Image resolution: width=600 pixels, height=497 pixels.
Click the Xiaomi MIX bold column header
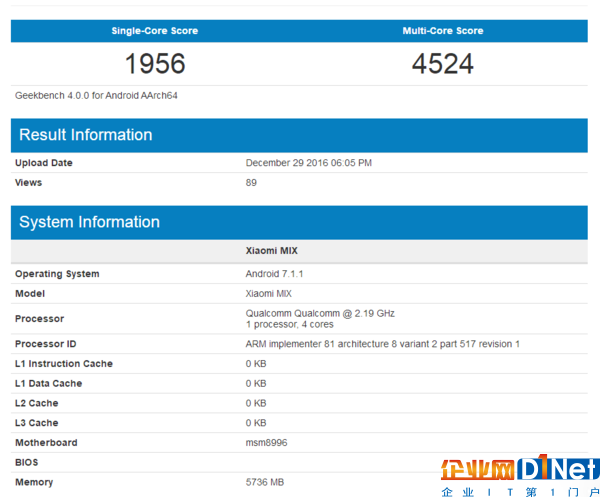(x=271, y=251)
